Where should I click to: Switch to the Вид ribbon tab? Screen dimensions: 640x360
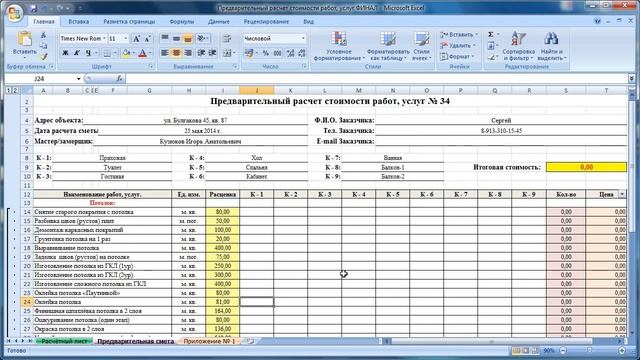(309, 22)
